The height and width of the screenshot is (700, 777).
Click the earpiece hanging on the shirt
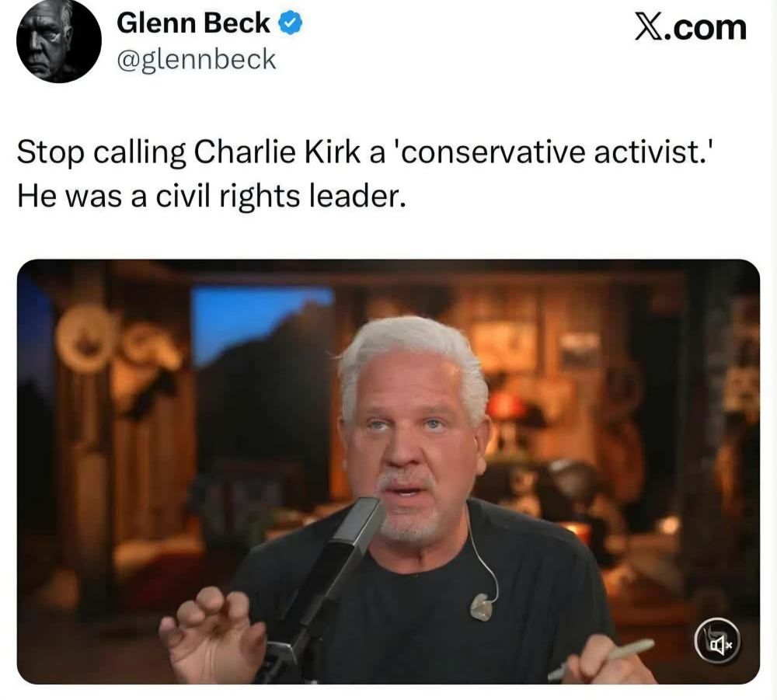click(482, 607)
